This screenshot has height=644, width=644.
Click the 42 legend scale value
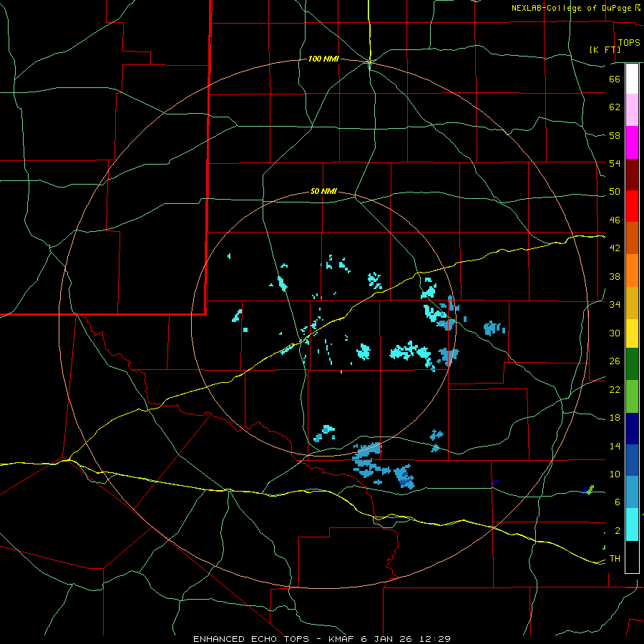[x=615, y=248]
